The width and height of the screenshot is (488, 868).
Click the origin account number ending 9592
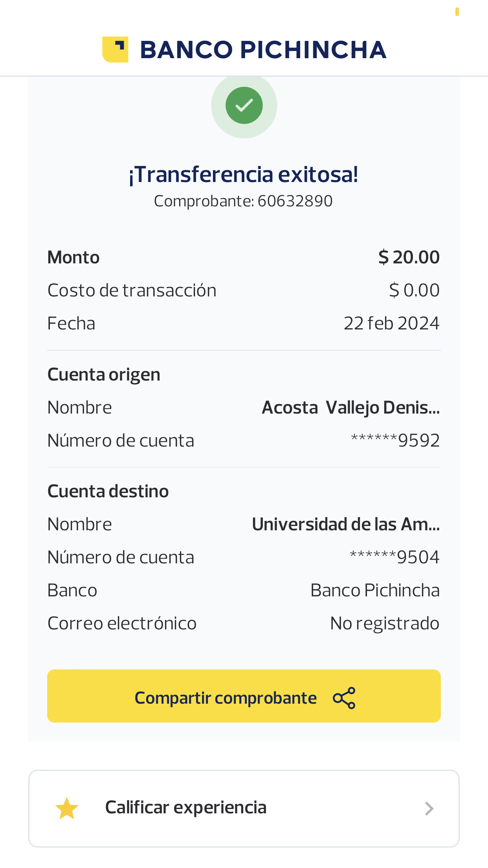[395, 441]
